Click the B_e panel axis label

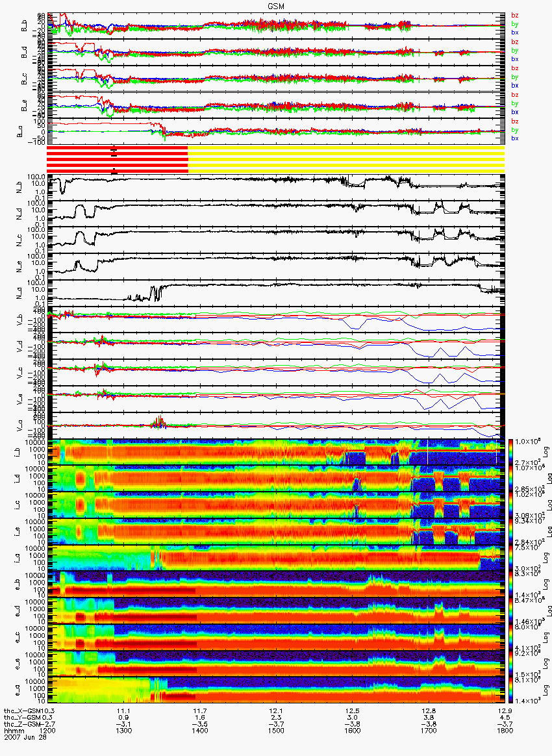pyautogui.click(x=24, y=105)
